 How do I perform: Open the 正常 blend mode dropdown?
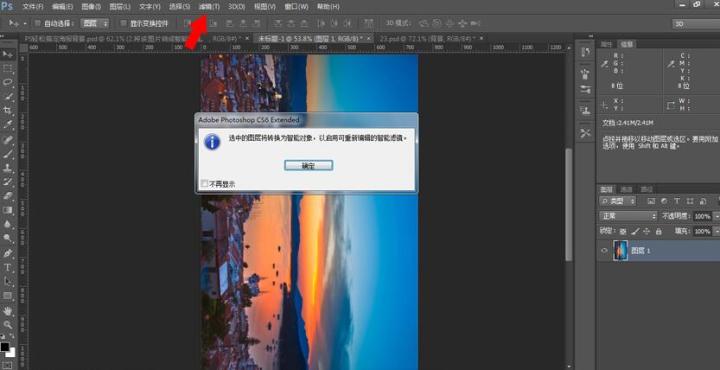click(x=628, y=216)
